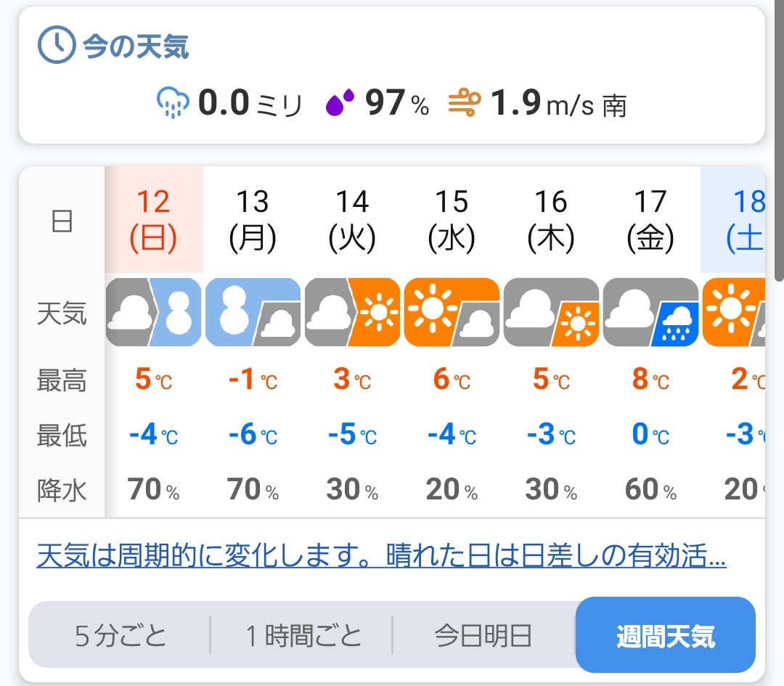
Task: Click Friday's 60% precipitation value
Action: tap(650, 490)
